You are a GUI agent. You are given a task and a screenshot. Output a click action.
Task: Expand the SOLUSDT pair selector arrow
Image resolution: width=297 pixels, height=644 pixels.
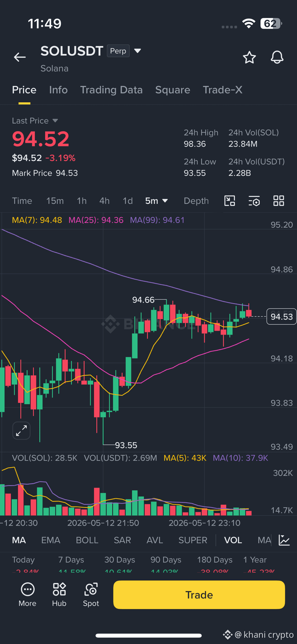click(137, 51)
